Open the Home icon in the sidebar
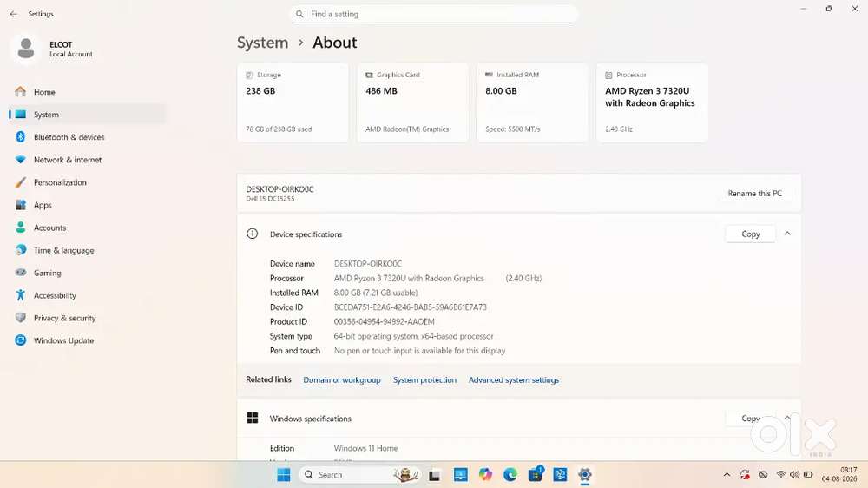This screenshot has height=488, width=868. [x=21, y=91]
